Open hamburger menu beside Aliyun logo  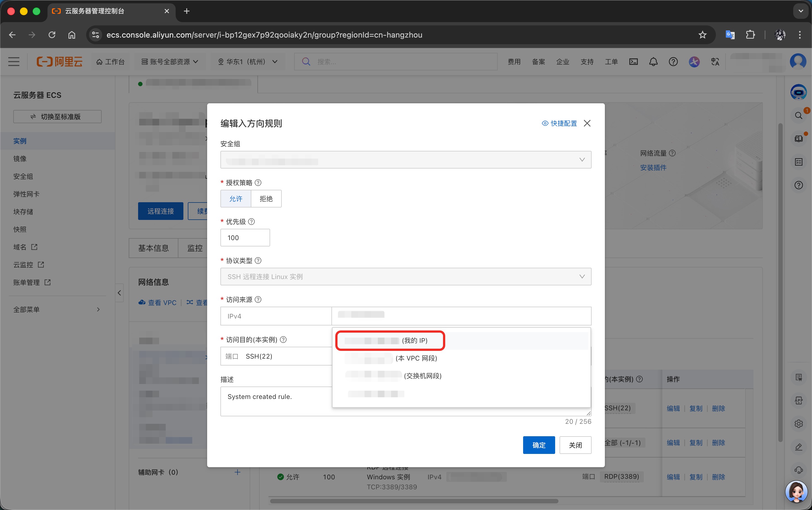pos(14,62)
